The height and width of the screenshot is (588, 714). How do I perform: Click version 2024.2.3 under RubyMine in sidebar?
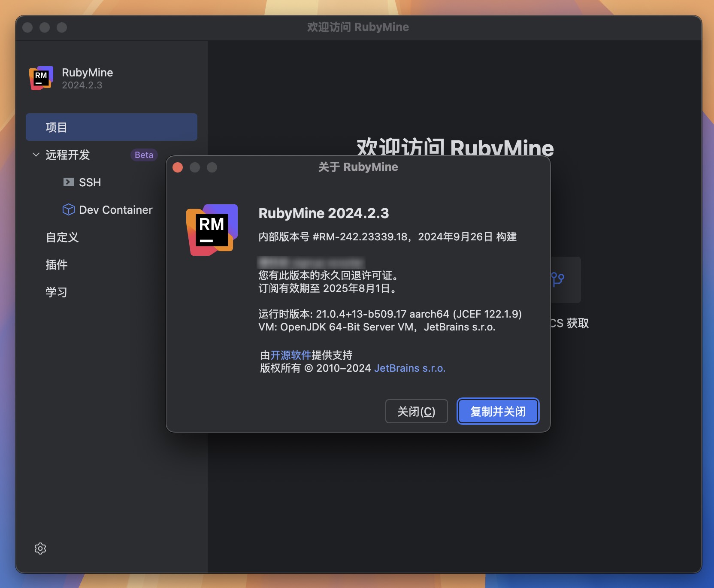pos(82,85)
